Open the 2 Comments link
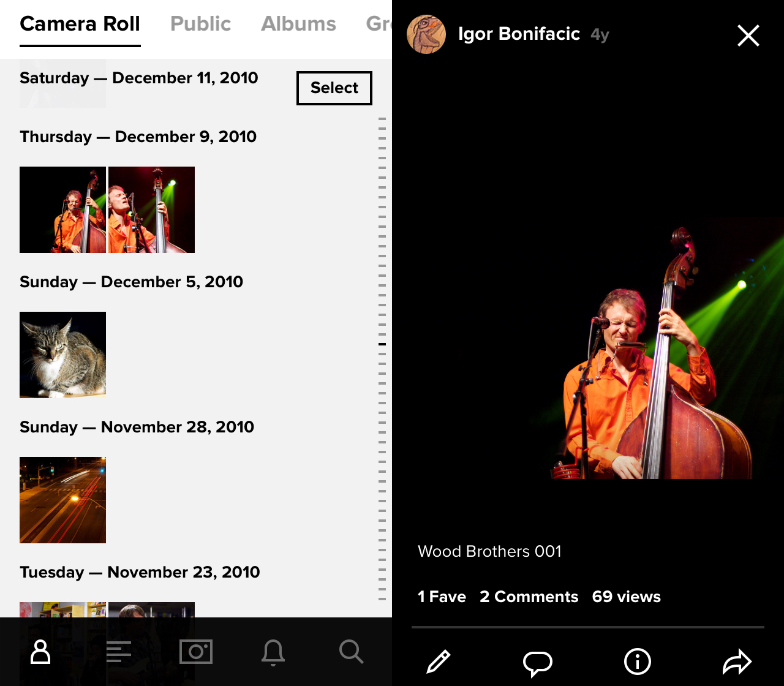The width and height of the screenshot is (784, 686). 529,597
